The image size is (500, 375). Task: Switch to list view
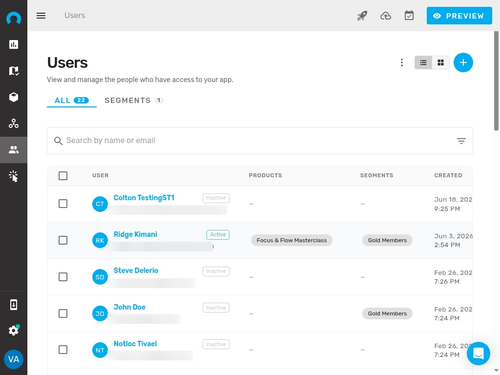[423, 63]
